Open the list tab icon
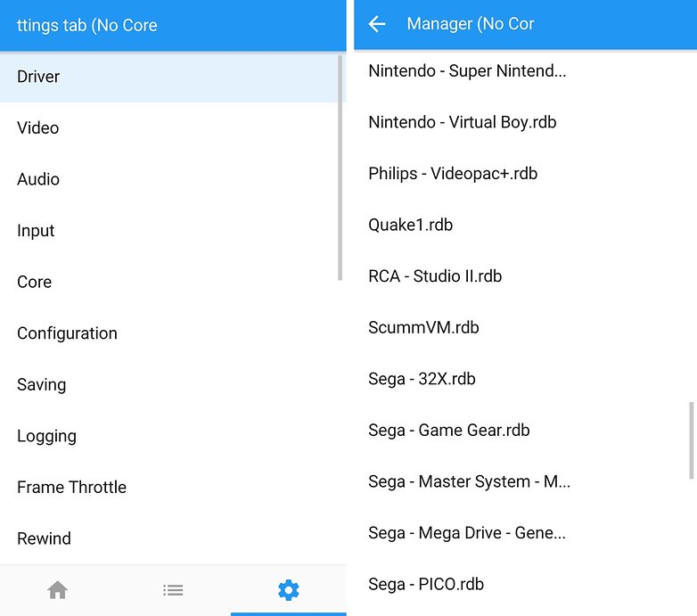 (173, 590)
